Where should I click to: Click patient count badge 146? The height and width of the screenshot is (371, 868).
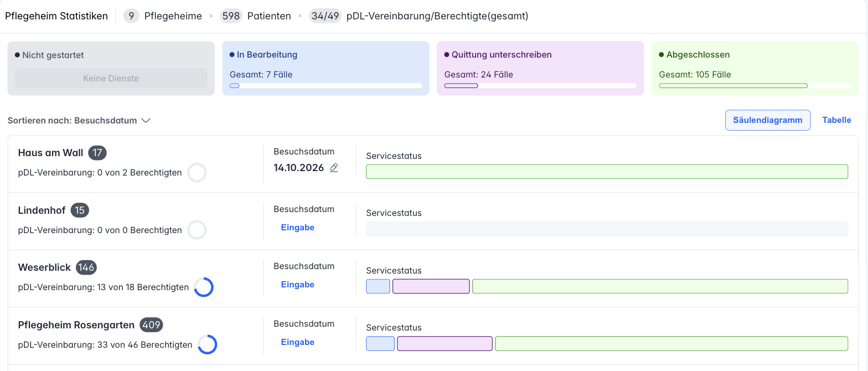(x=86, y=267)
